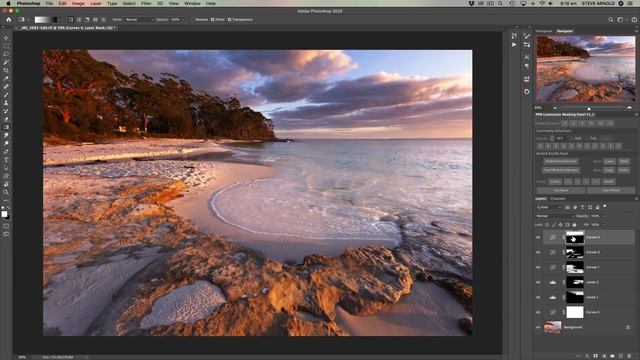The width and height of the screenshot is (640, 360).
Task: Switch to the Channels tab
Action: [x=558, y=199]
